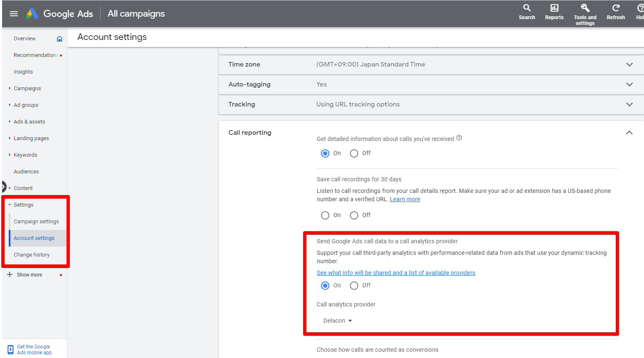Click Get the Google Ads mobile app
This screenshot has height=358, width=644.
point(34,350)
